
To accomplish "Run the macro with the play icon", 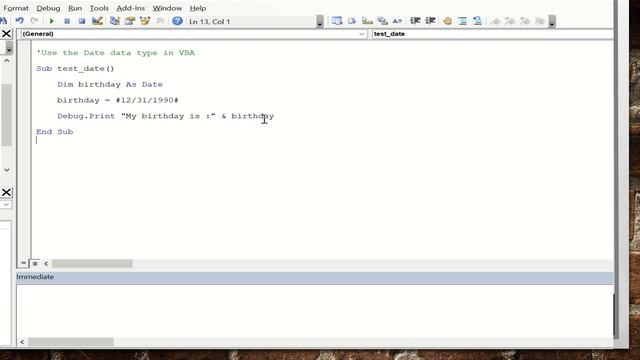I will 51,21.
